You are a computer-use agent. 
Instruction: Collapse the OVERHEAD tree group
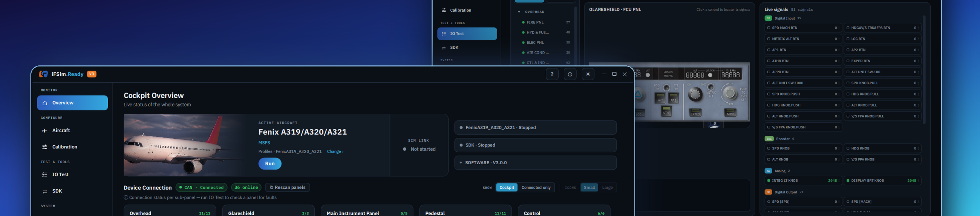point(519,12)
